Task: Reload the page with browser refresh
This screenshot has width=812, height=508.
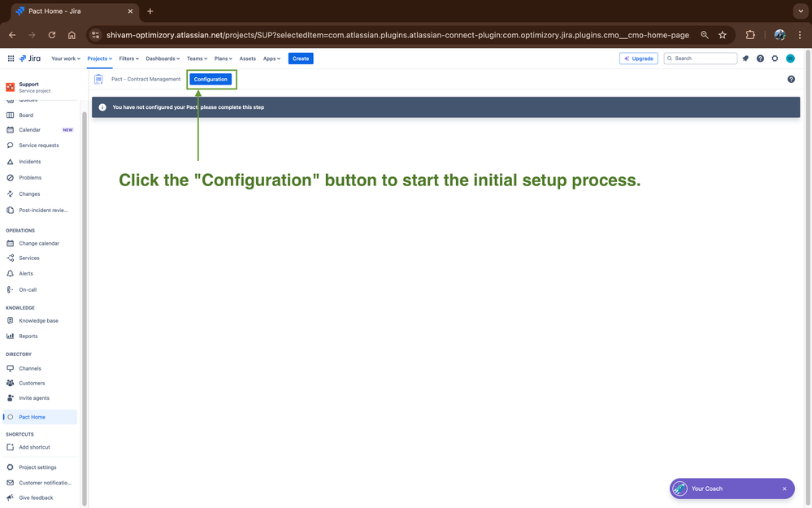Action: 52,35
